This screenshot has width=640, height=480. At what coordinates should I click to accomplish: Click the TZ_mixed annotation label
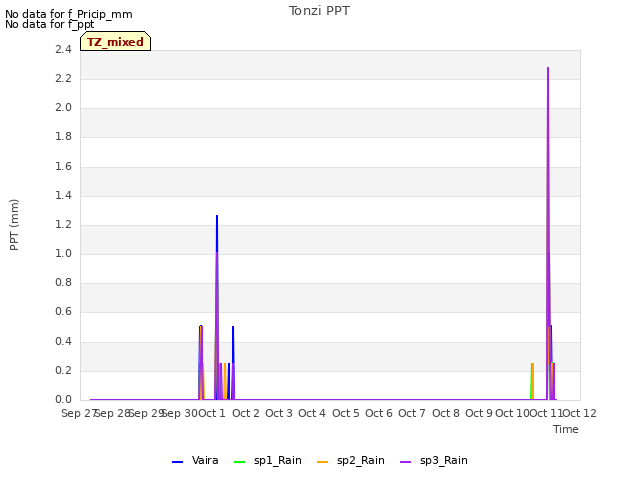pyautogui.click(x=116, y=41)
